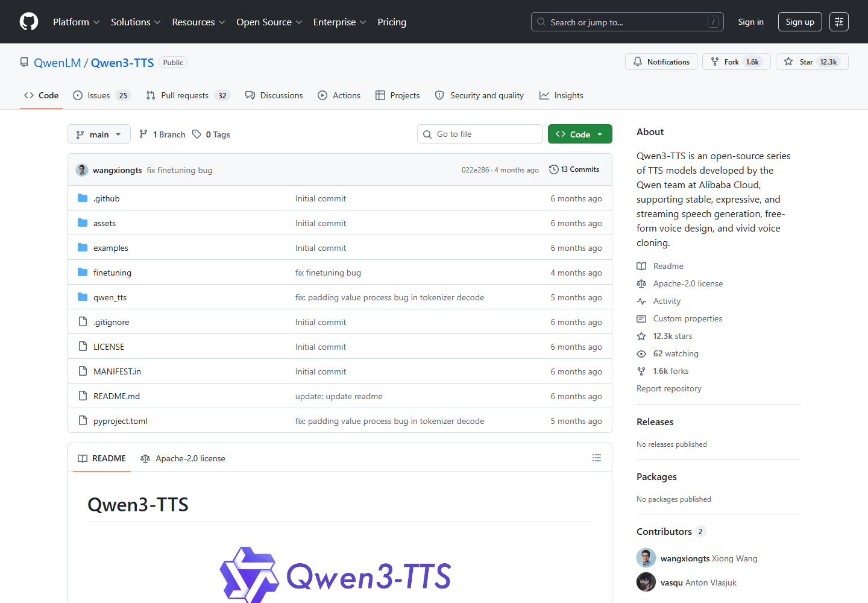
Task: Click the GitHub logo icon
Action: (x=29, y=22)
